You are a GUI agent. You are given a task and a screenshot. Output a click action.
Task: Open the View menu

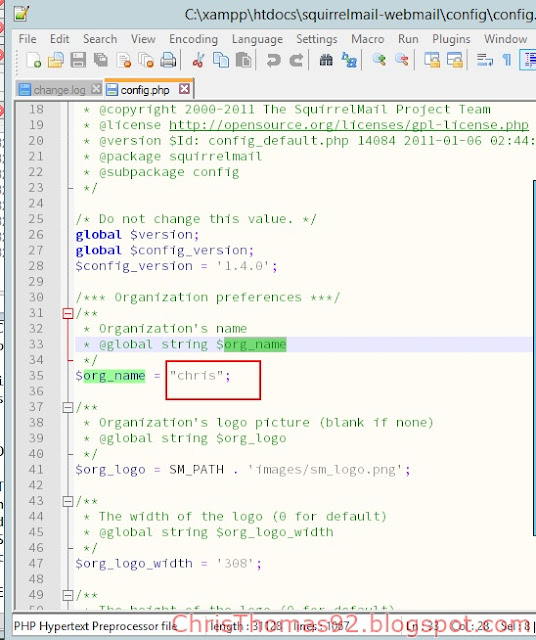point(143,39)
